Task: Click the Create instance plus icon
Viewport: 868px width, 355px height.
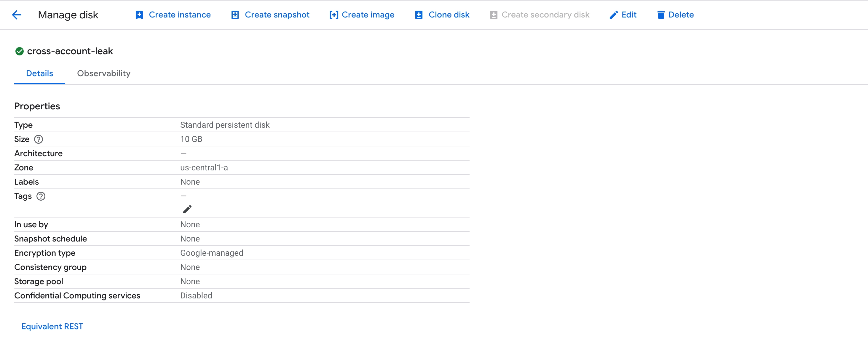Action: (x=139, y=15)
